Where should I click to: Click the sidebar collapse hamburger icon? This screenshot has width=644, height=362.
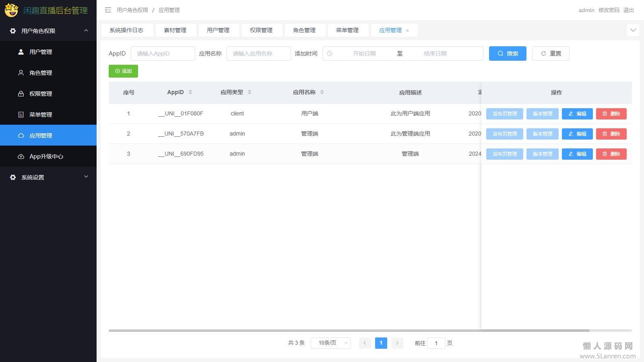coord(108,10)
